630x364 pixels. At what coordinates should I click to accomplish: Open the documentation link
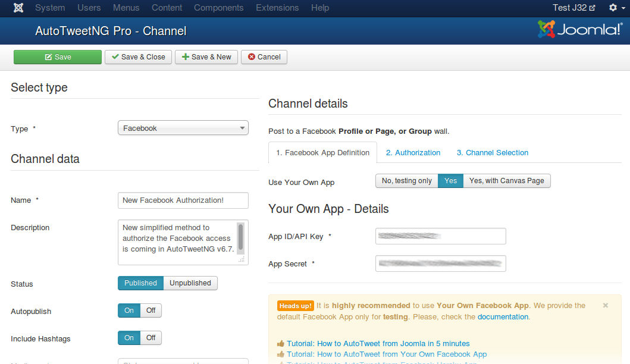(x=503, y=316)
